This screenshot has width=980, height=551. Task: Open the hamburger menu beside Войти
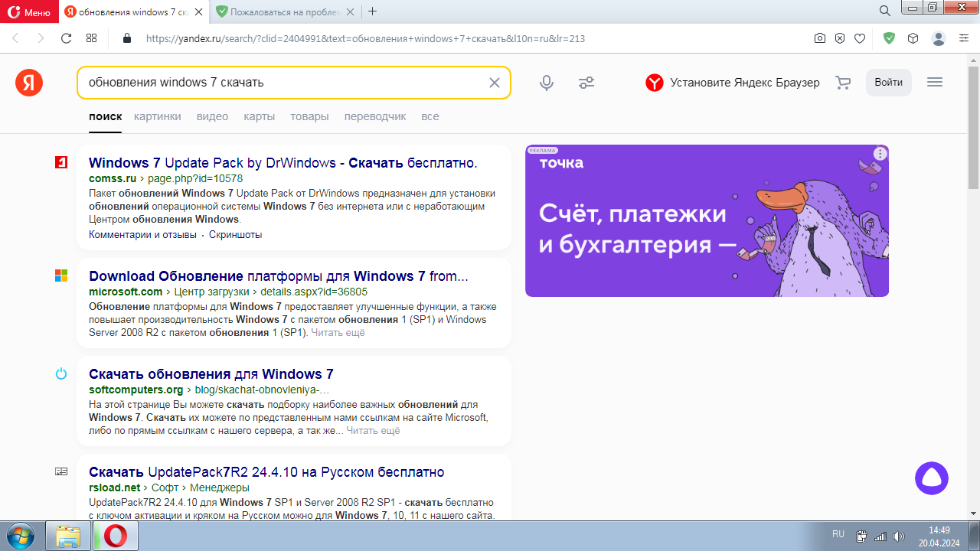coord(934,82)
